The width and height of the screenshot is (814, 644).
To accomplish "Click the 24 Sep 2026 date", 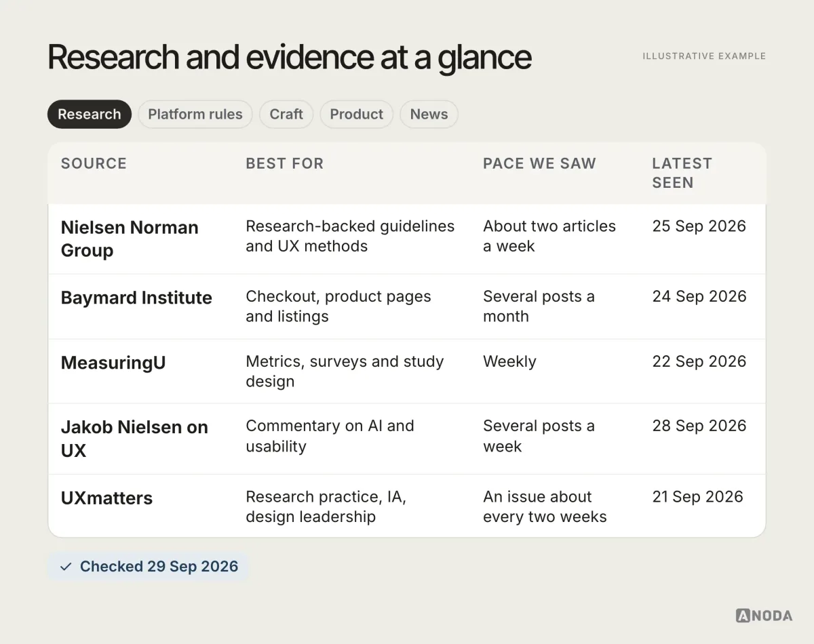I will click(x=699, y=297).
